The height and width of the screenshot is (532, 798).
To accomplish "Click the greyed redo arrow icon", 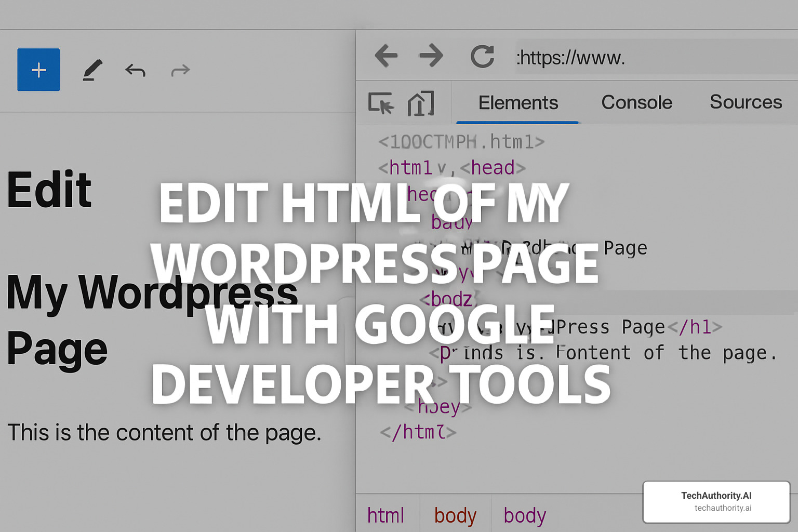I will coord(180,70).
